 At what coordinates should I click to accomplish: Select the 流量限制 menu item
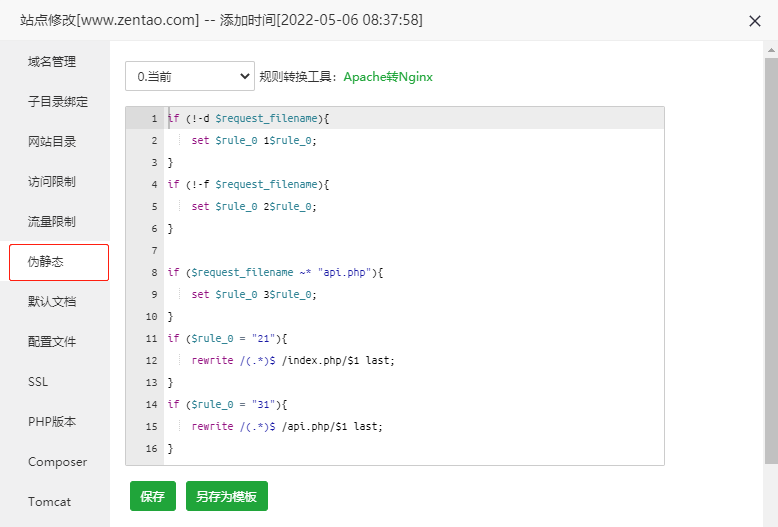click(x=52, y=222)
